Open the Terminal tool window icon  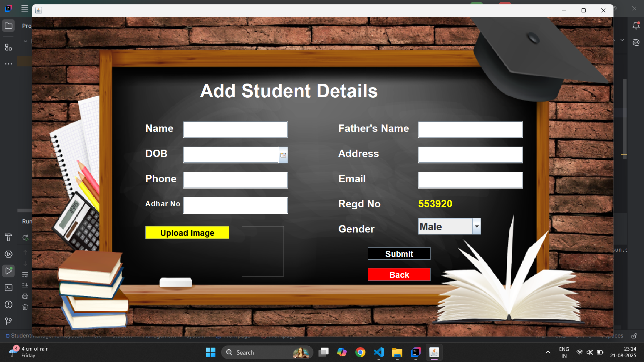[8, 288]
